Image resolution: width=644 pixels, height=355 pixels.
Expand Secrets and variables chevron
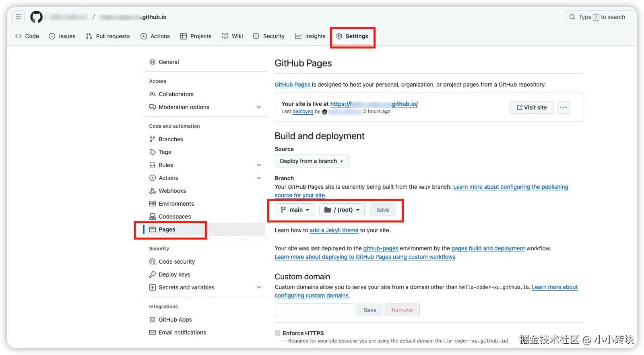[x=259, y=287]
